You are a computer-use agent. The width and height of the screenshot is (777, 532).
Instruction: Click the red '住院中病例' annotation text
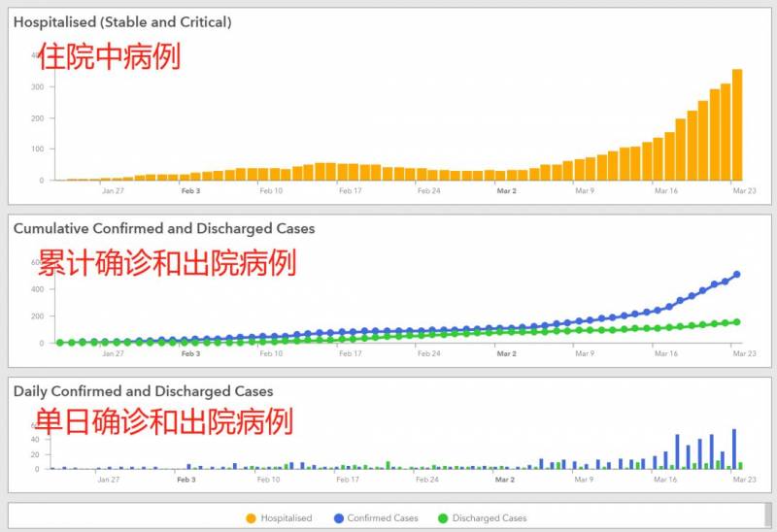coord(109,57)
